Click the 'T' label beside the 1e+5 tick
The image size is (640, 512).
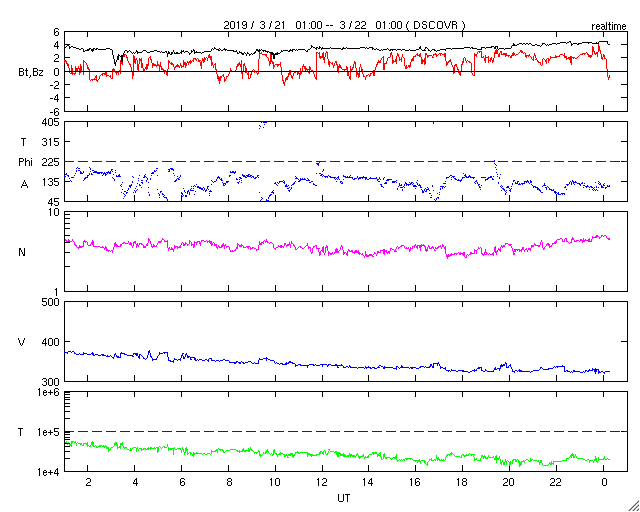[21, 432]
